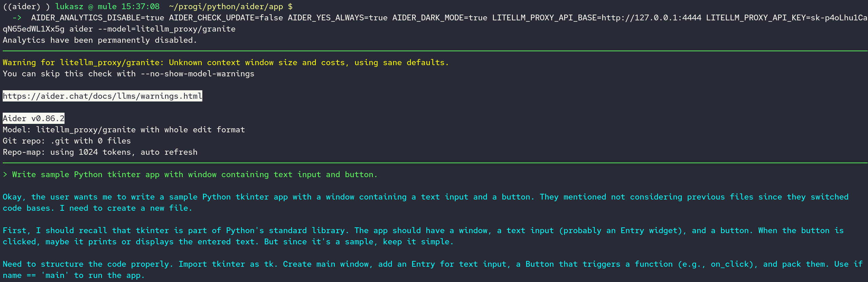The width and height of the screenshot is (868, 282).
Task: Click the yellow Warning for litellm_proxy/granite line
Action: (226, 62)
